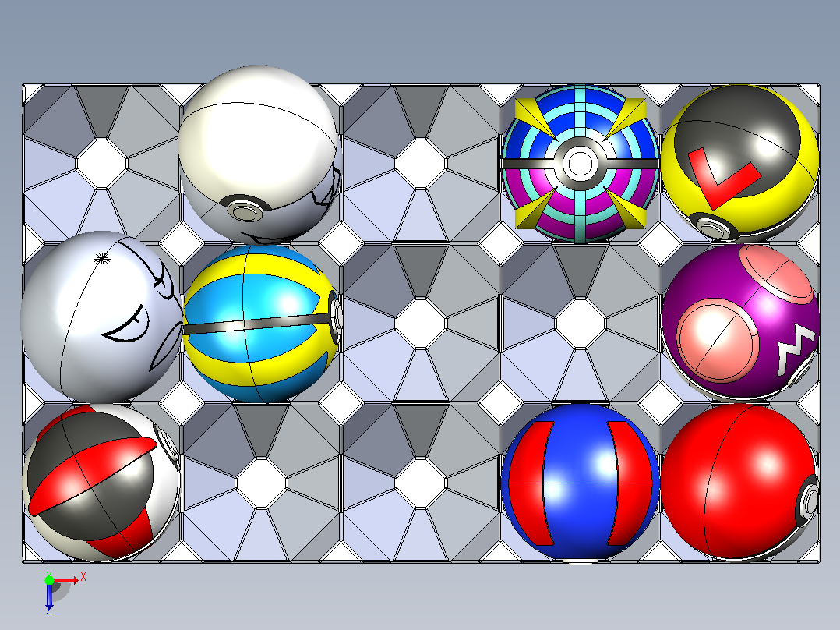Select the yellow and black ball with the red L
This screenshot has width=840, height=630.
pos(739,162)
